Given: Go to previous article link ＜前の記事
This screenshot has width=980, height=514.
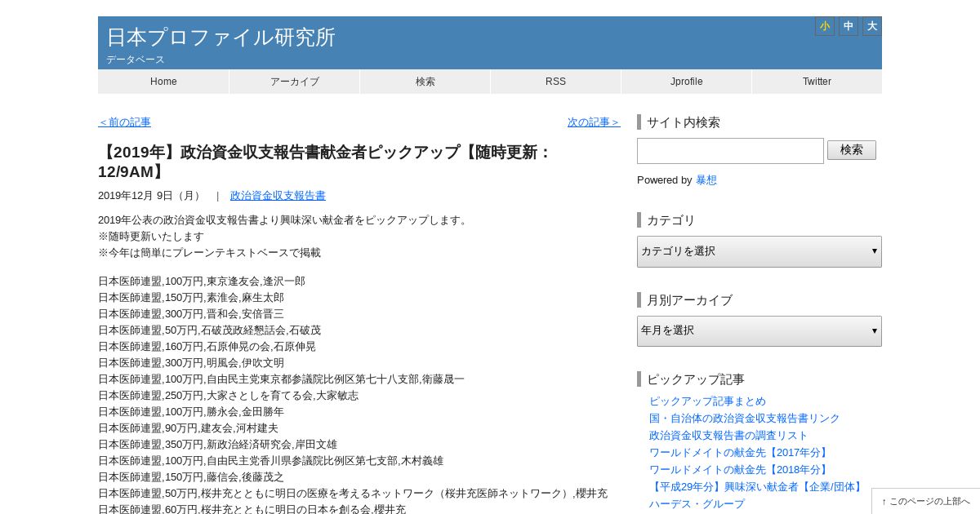Looking at the screenshot, I should click(124, 122).
